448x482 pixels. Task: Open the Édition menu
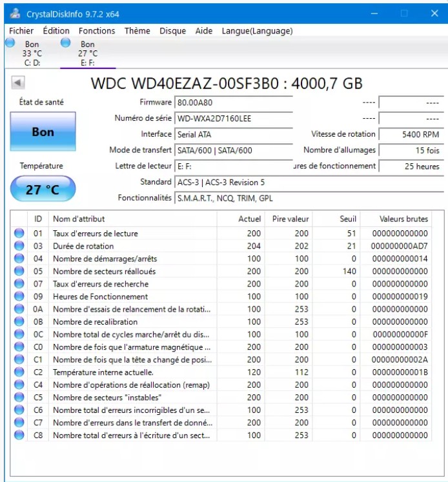56,31
